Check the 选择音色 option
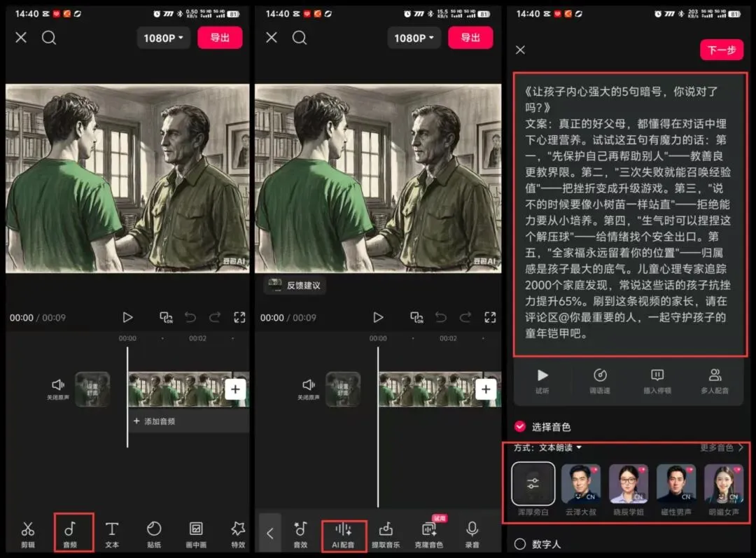 (519, 426)
